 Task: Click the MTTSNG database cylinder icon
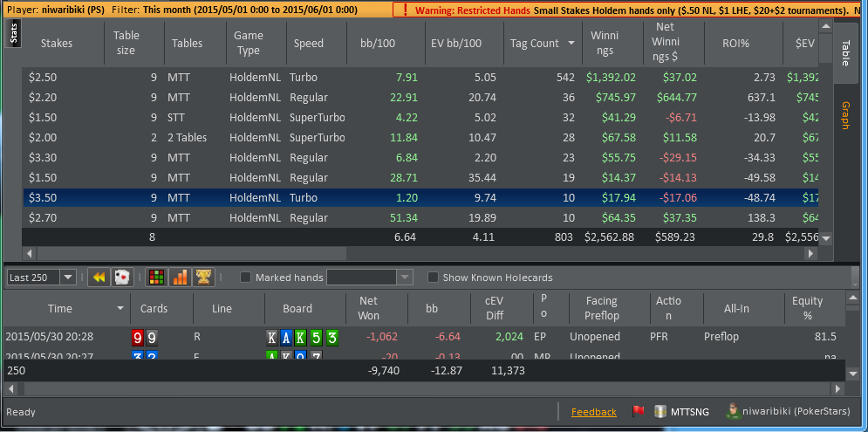(x=660, y=412)
